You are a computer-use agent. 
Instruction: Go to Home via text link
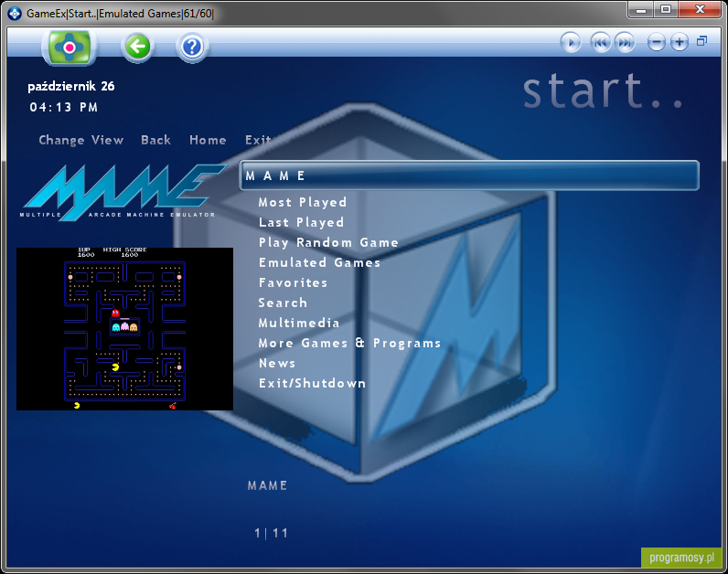208,140
